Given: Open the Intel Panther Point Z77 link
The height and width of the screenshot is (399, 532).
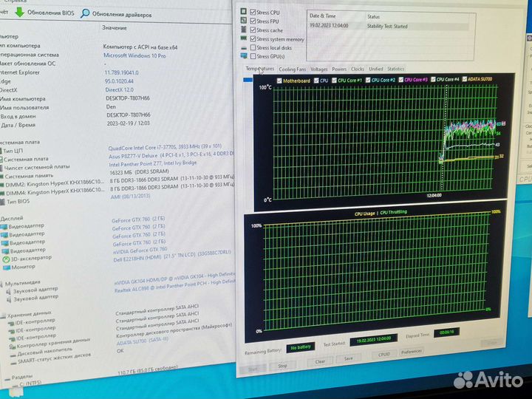Looking at the screenshot, I should [x=153, y=163].
